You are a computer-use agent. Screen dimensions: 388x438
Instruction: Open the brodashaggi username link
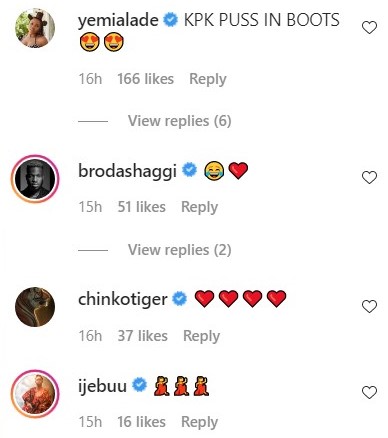pyautogui.click(x=127, y=171)
